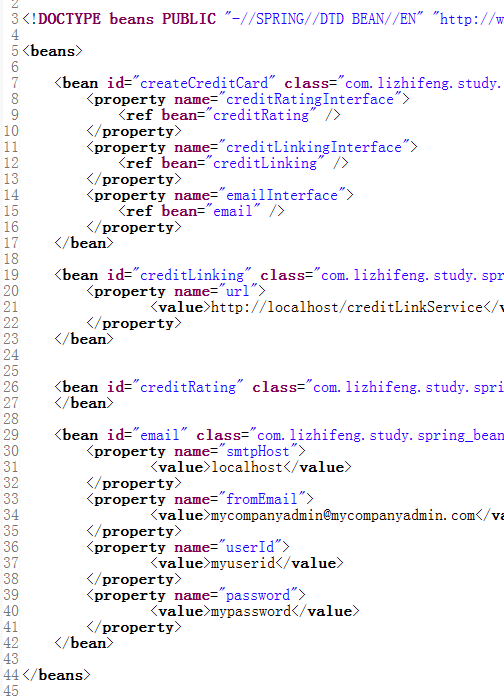
Task: Click the property name "password"
Action: [x=258, y=594]
